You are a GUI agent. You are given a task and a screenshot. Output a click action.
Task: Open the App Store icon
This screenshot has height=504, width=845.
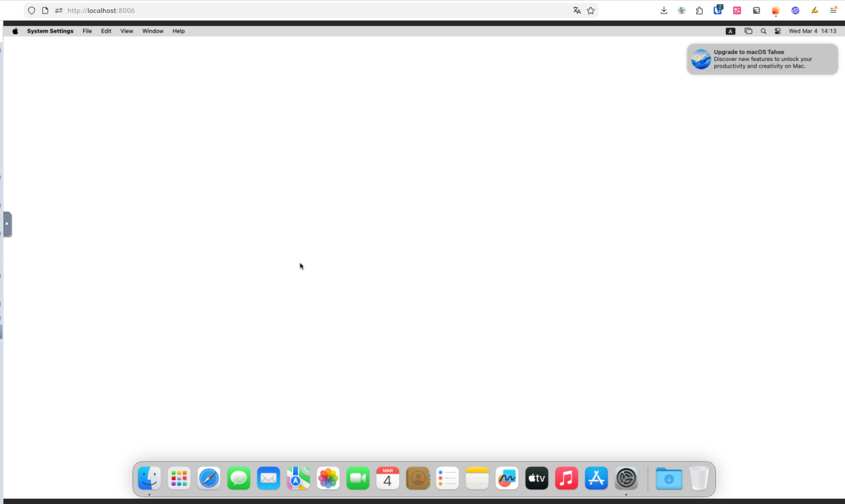596,478
